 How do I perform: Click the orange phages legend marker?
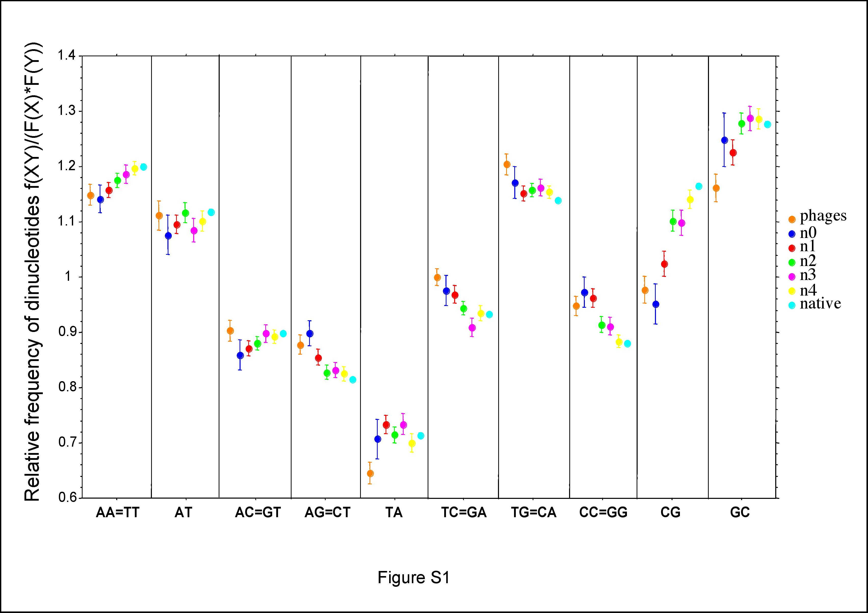[792, 219]
